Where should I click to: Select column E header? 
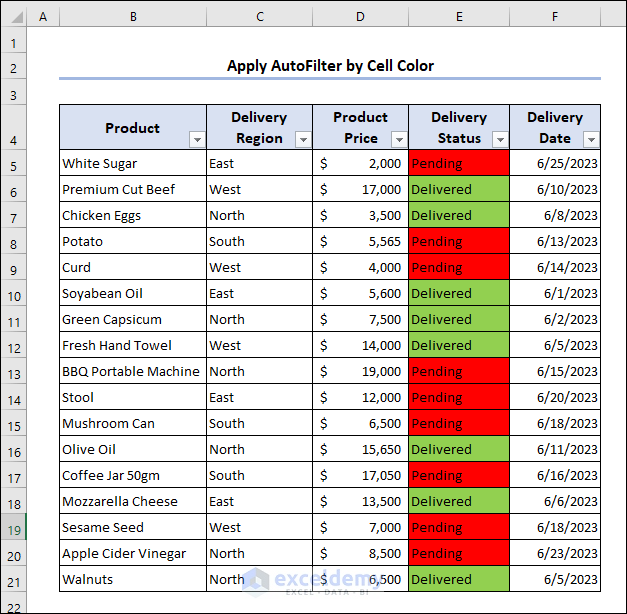458,17
